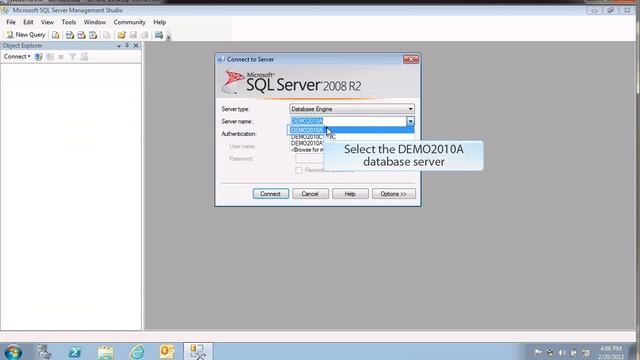Click the SQL Server Compact Query icon
The image size is (640, 360).
[x=107, y=35]
